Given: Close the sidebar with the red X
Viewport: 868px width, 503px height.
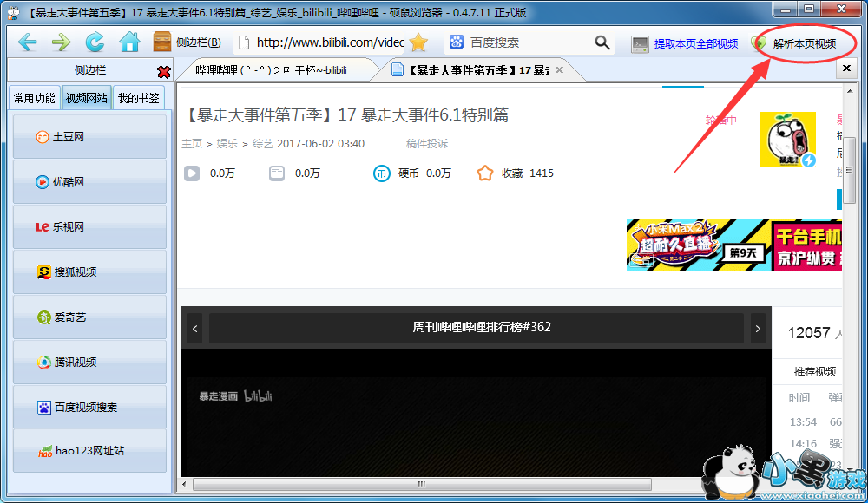Looking at the screenshot, I should click(x=164, y=72).
